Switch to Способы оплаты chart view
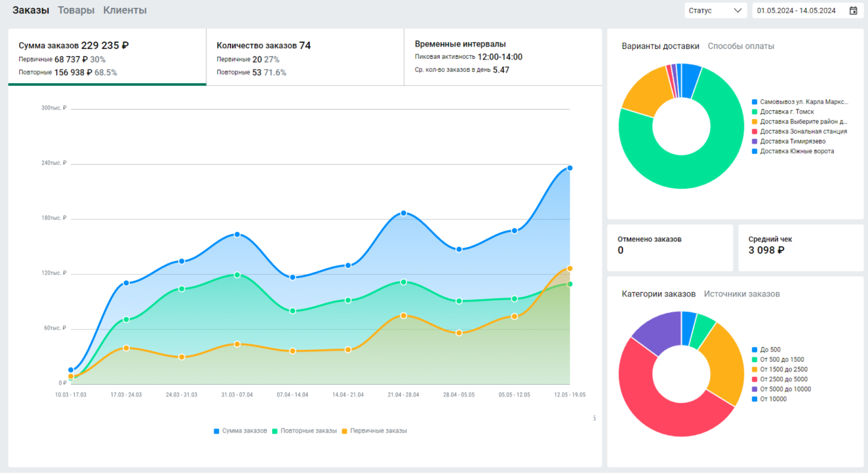Screen dimensions: 868x473 pyautogui.click(x=740, y=46)
